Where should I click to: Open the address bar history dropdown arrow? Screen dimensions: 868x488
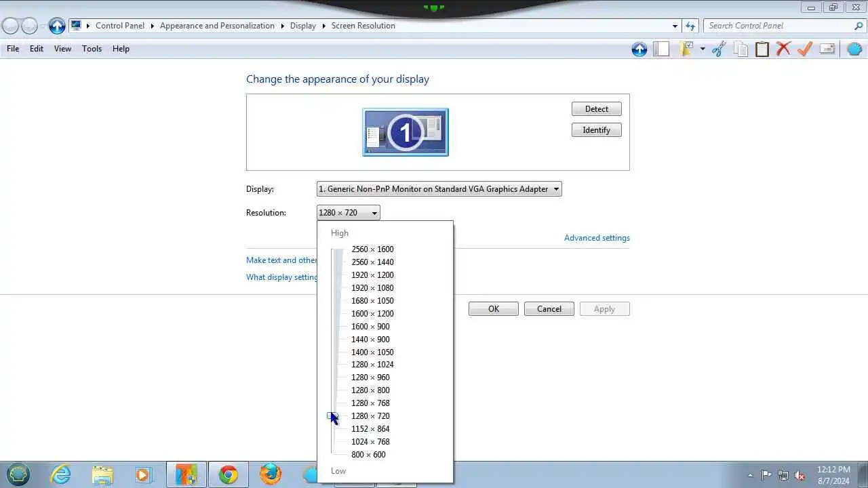pyautogui.click(x=675, y=26)
